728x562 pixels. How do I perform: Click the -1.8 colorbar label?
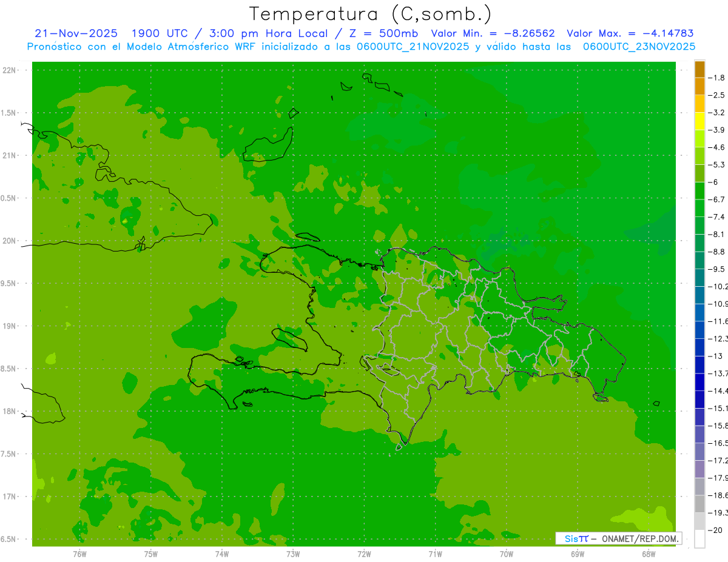point(718,78)
